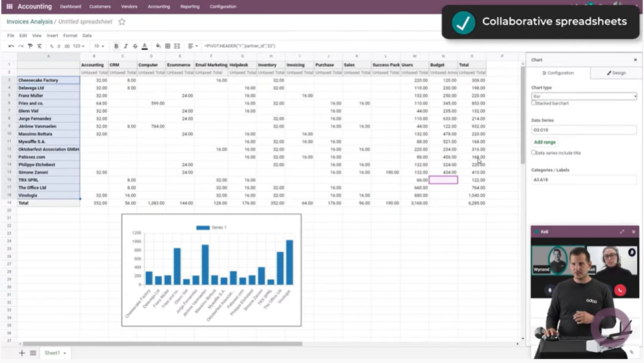This screenshot has width=644, height=363.
Task: Click the merge cells icon
Action: click(177, 46)
